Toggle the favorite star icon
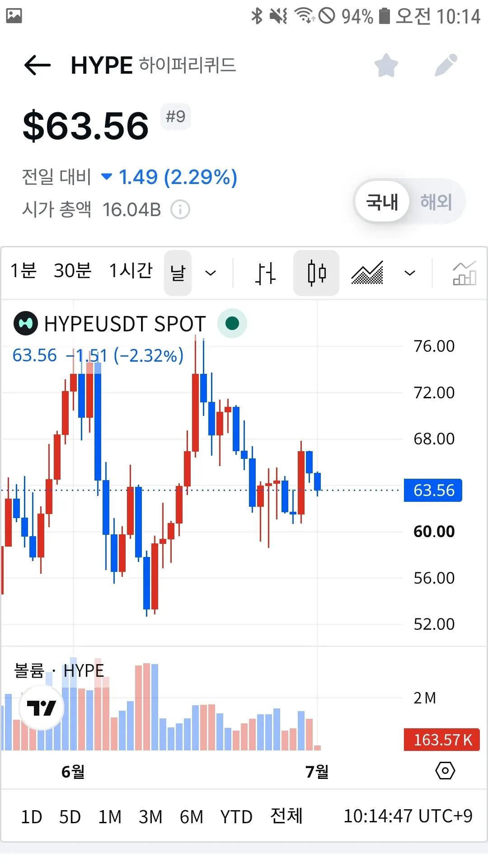488x868 pixels. [x=386, y=65]
